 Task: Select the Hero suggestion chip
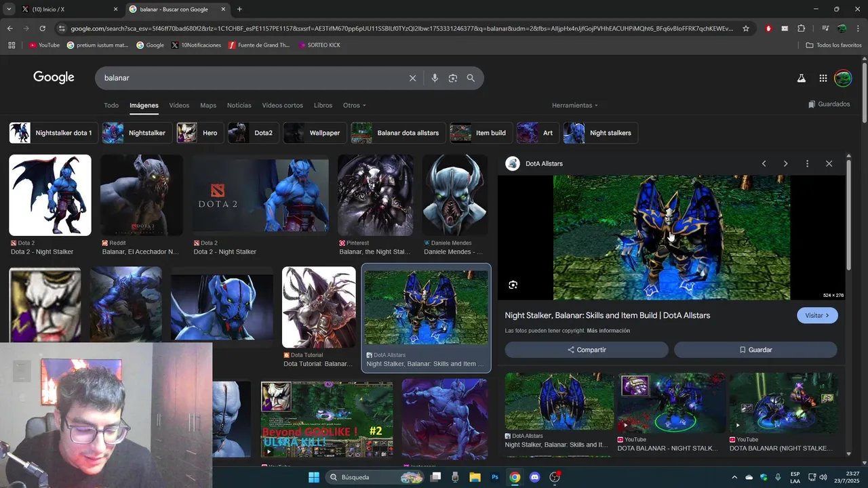(x=200, y=133)
